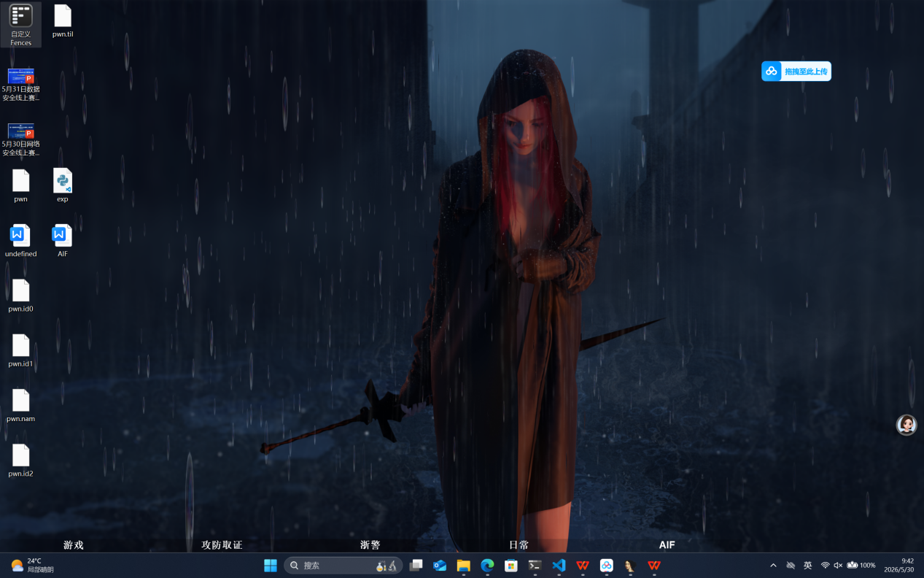
Task: Click the 拖拽至此上传 cloud upload widget
Action: pyautogui.click(x=796, y=71)
